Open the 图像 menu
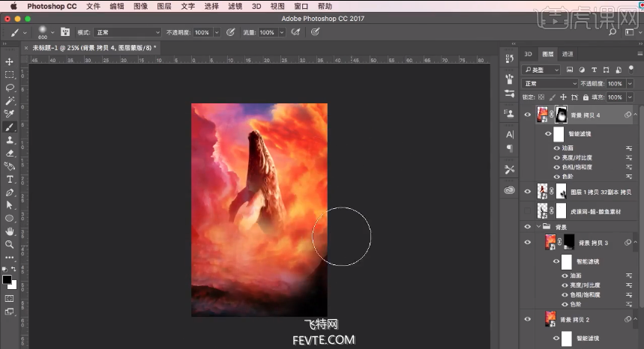Image resolution: width=644 pixels, height=349 pixels. click(x=140, y=6)
